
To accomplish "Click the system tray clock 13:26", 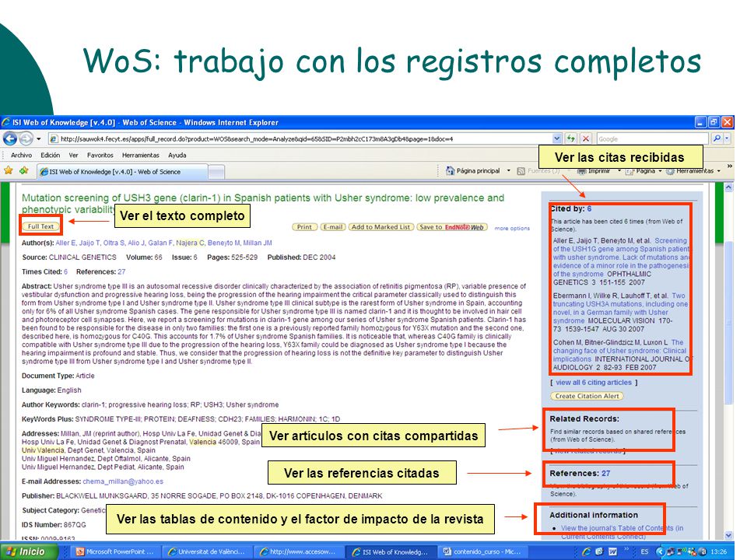I will 718,552.
